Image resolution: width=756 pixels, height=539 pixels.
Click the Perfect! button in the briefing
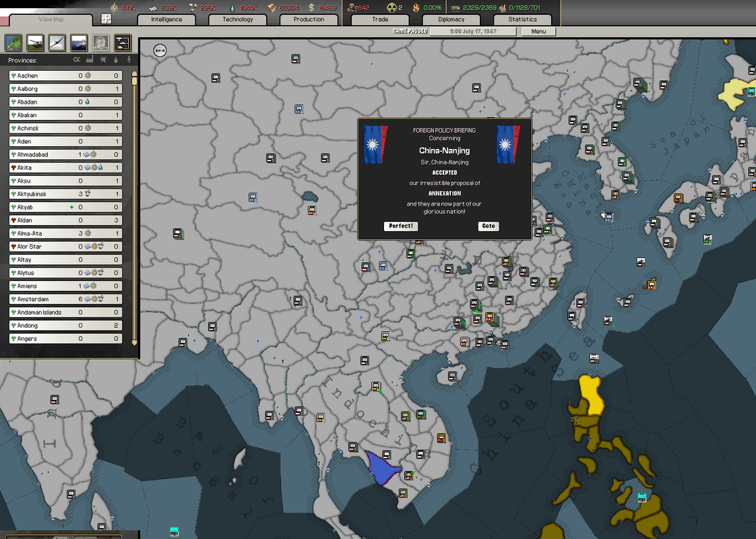pos(401,226)
